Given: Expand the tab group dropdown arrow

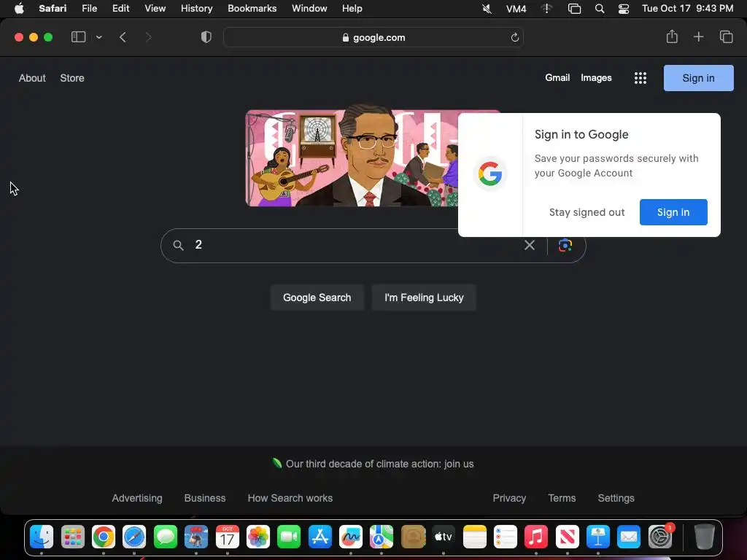Looking at the screenshot, I should (98, 37).
